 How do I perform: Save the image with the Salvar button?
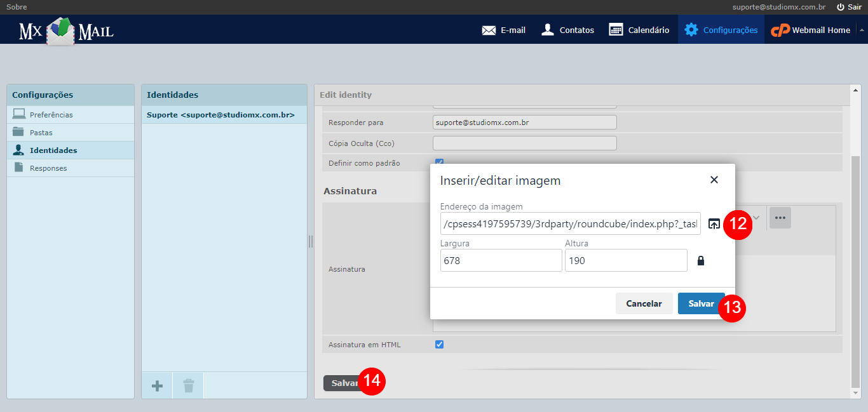[x=701, y=303]
